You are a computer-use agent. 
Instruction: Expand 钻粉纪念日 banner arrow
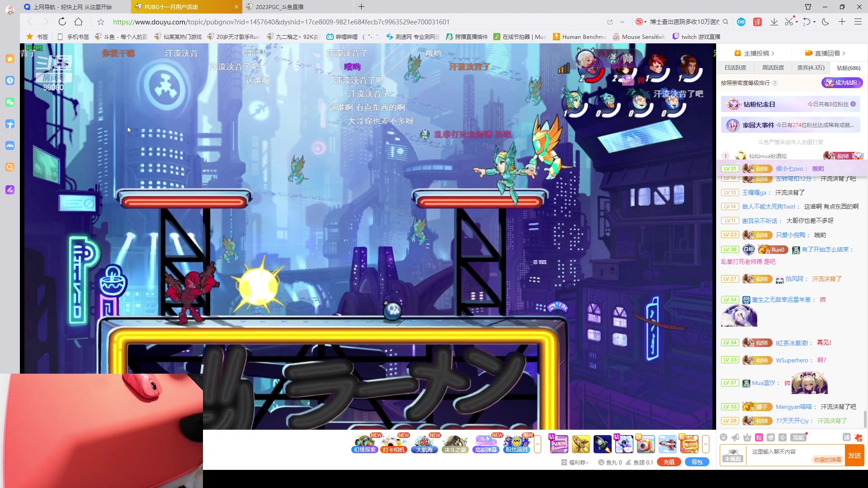click(x=853, y=104)
